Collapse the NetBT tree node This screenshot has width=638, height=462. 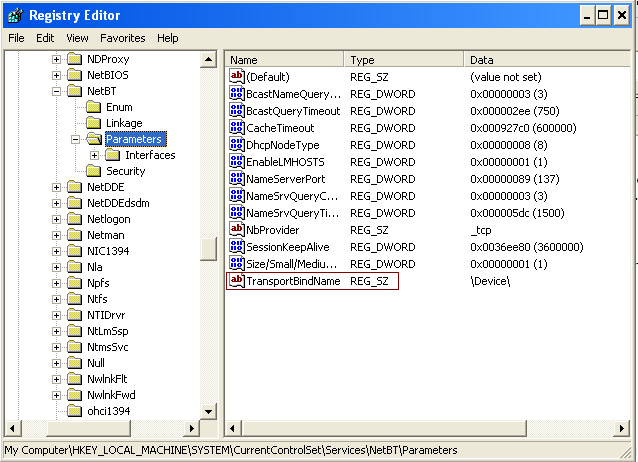56,91
